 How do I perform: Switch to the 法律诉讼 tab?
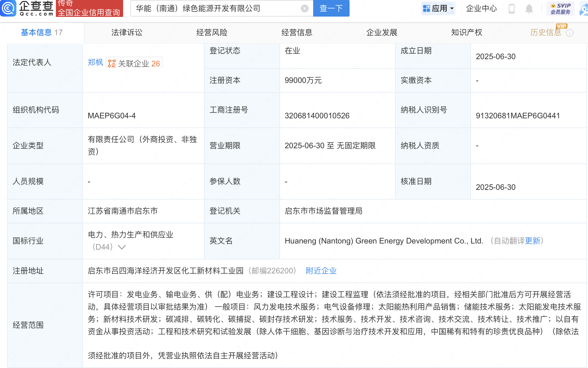tap(127, 33)
